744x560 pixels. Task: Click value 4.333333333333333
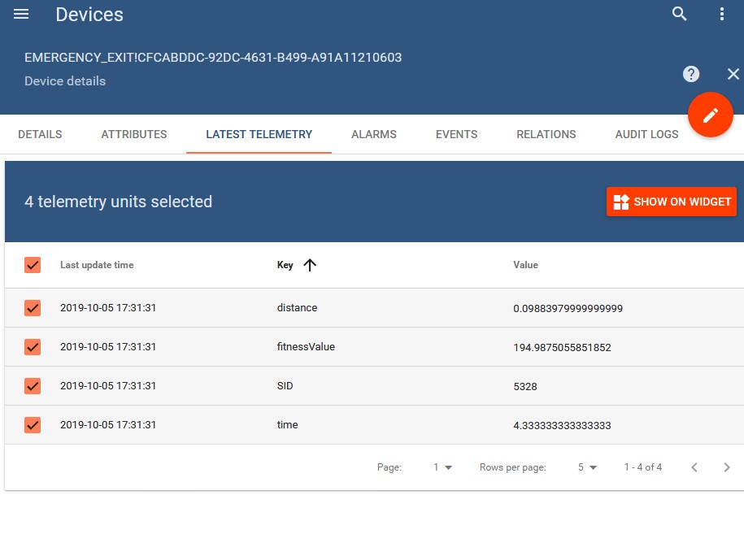click(x=563, y=426)
